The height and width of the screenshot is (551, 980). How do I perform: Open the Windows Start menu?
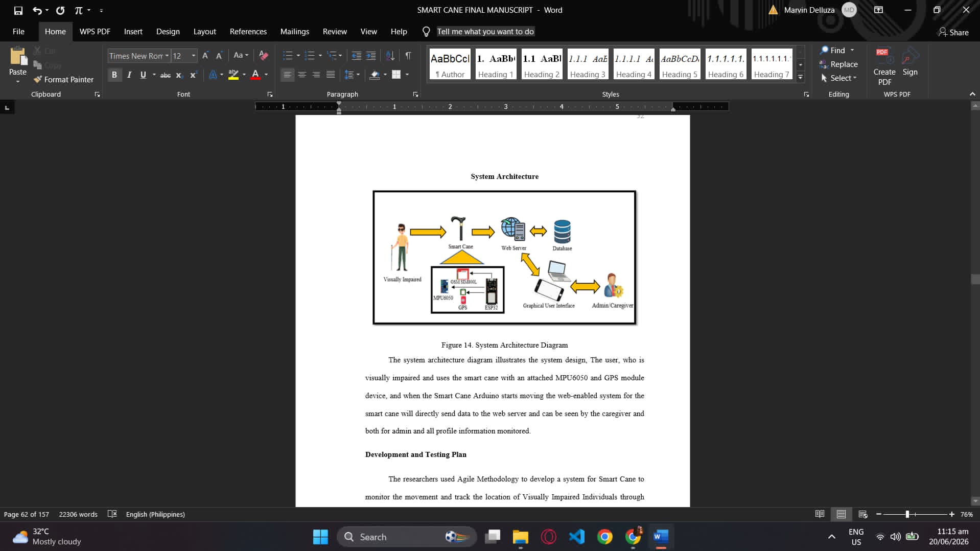tap(320, 537)
